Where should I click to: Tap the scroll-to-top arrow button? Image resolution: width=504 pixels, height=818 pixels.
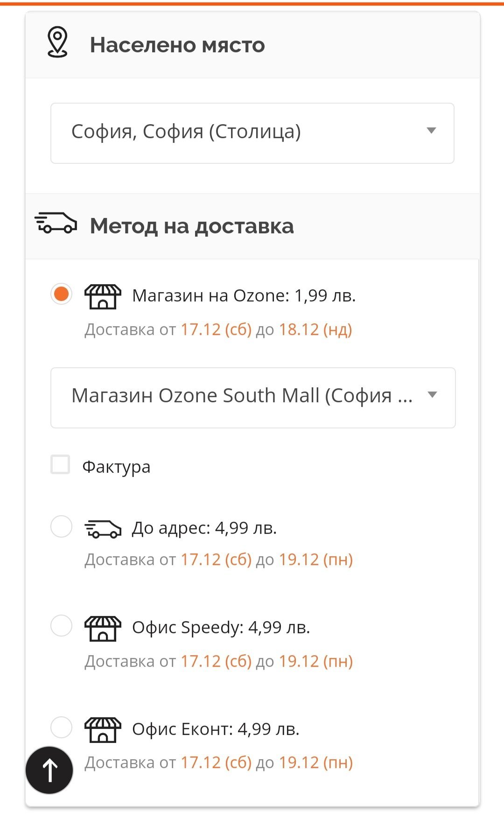(x=49, y=770)
